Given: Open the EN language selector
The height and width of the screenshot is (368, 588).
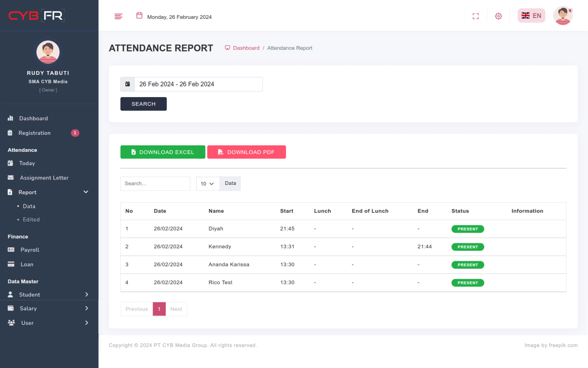Looking at the screenshot, I should tap(531, 16).
